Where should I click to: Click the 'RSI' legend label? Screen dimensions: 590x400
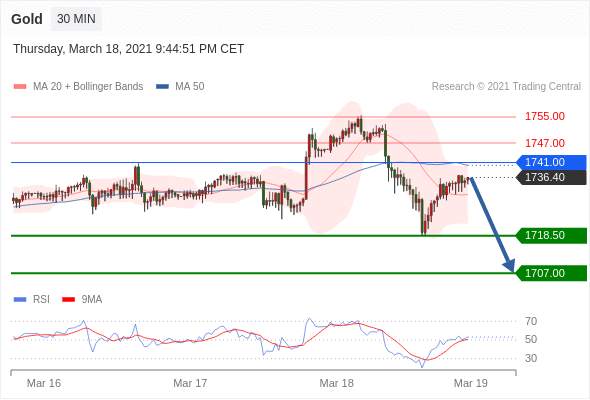pos(41,300)
